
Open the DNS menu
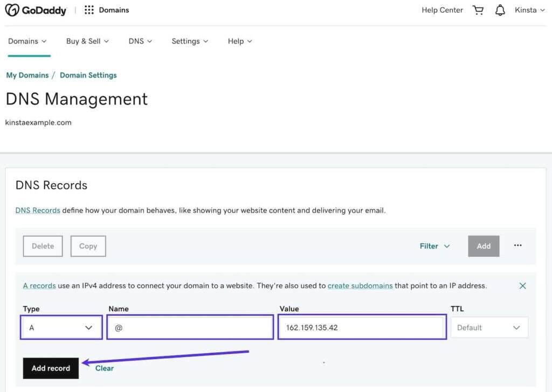(140, 41)
